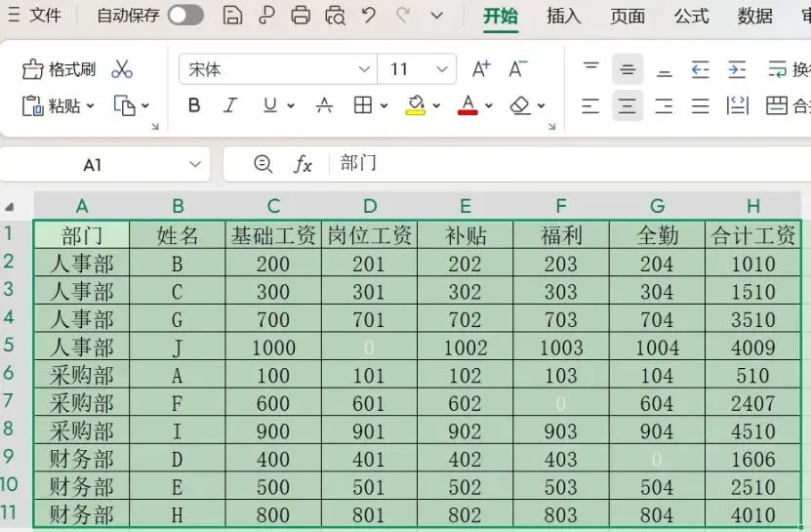Open the 文件 menu
Viewport: 811px width, 532px height.
tap(35, 15)
